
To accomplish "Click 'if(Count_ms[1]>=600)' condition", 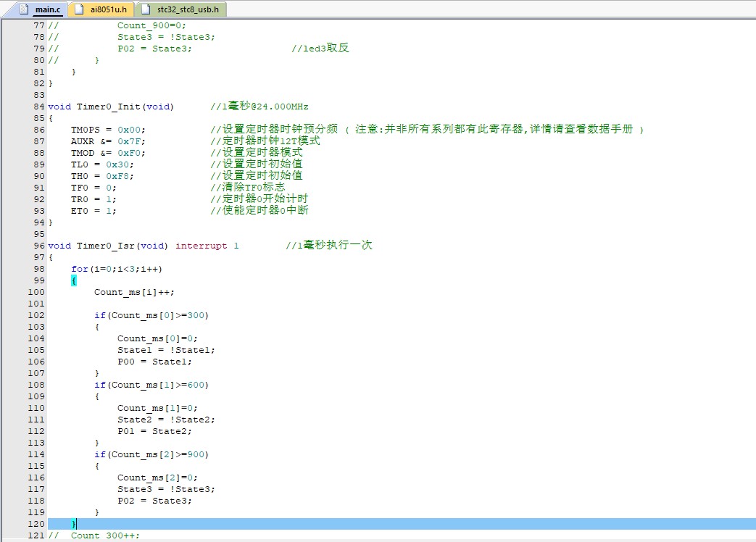I will [151, 385].
